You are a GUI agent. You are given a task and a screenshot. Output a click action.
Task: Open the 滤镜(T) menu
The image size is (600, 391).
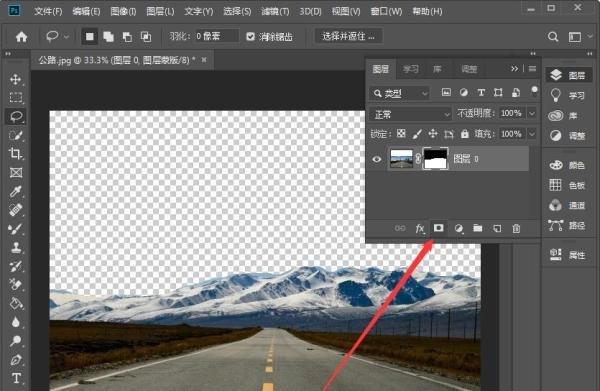(x=275, y=11)
